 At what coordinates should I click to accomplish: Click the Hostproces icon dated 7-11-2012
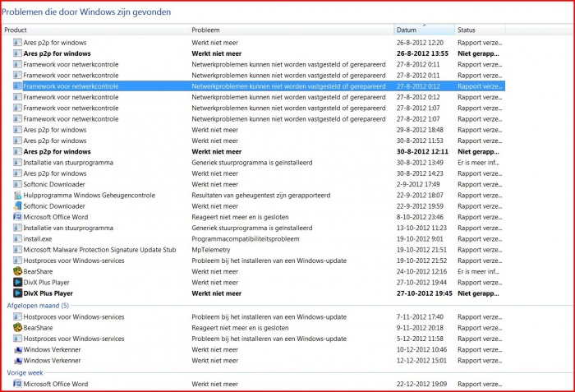pyautogui.click(x=17, y=316)
